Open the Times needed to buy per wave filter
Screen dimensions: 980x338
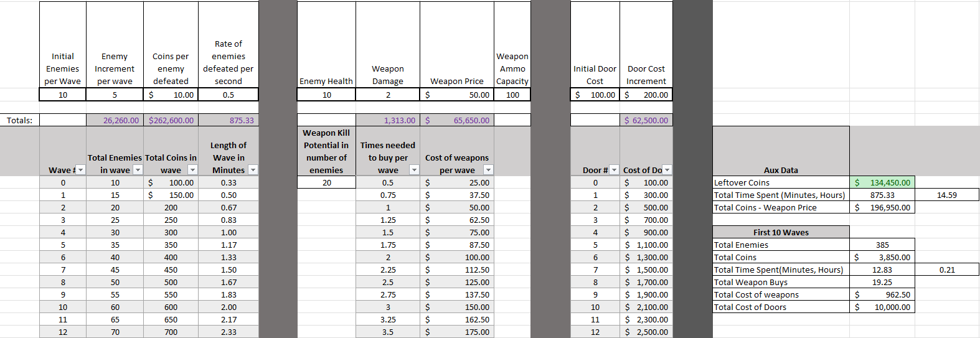(x=414, y=170)
